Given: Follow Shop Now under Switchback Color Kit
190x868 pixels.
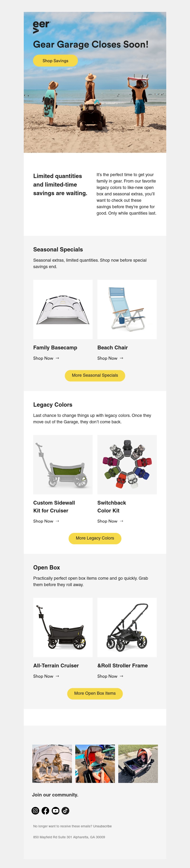Looking at the screenshot, I should (x=110, y=521).
